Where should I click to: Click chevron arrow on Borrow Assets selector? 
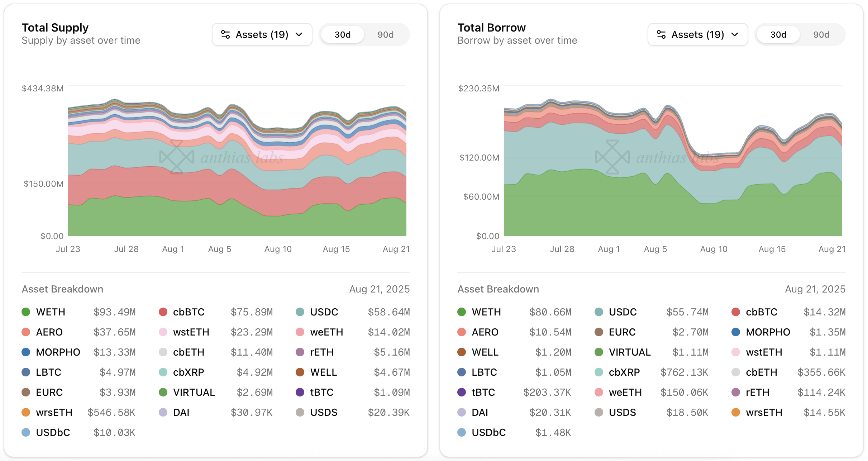735,34
